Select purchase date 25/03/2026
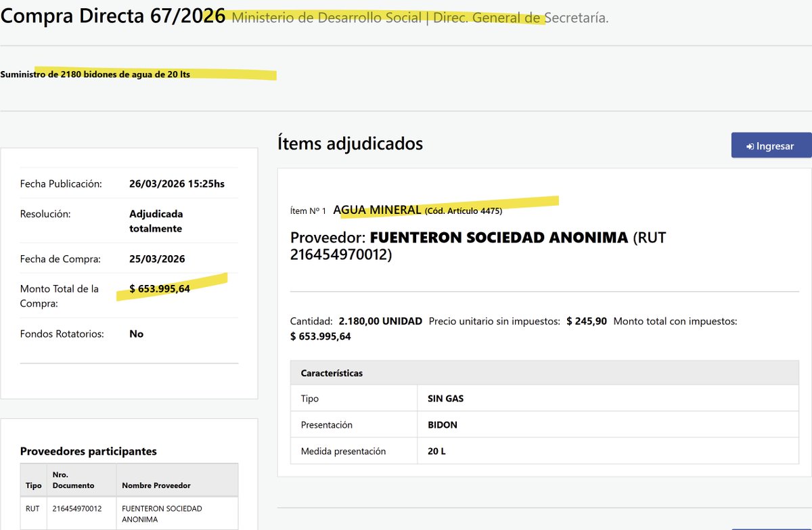 click(157, 259)
